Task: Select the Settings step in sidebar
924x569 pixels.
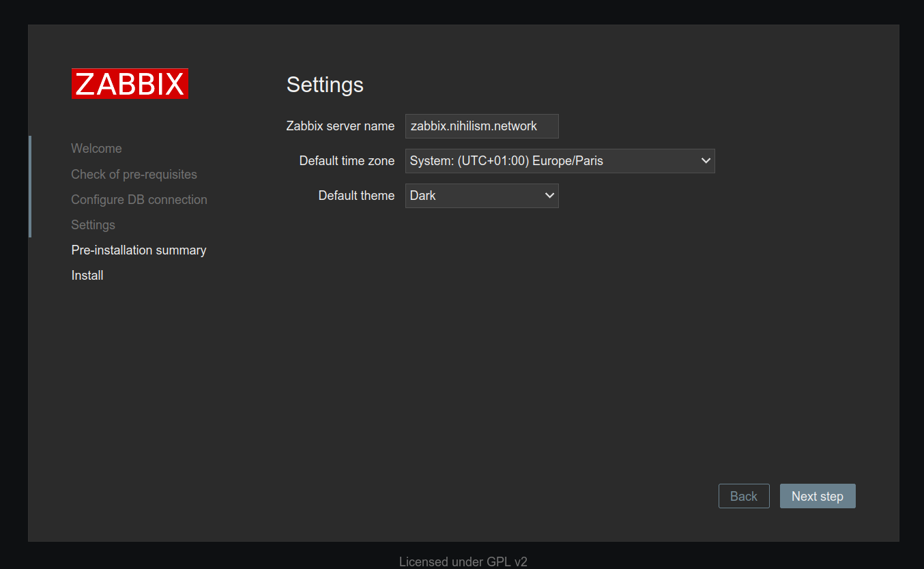Action: coord(93,225)
